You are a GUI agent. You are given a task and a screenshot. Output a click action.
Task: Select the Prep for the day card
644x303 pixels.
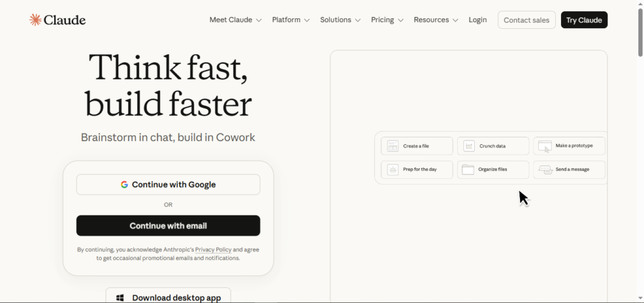417,169
